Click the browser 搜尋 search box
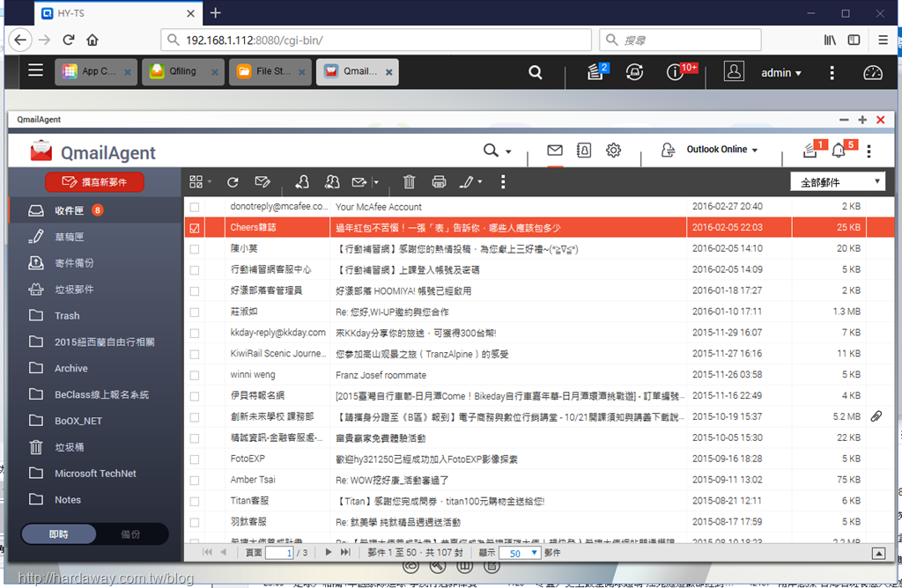902x588 pixels. (x=680, y=40)
